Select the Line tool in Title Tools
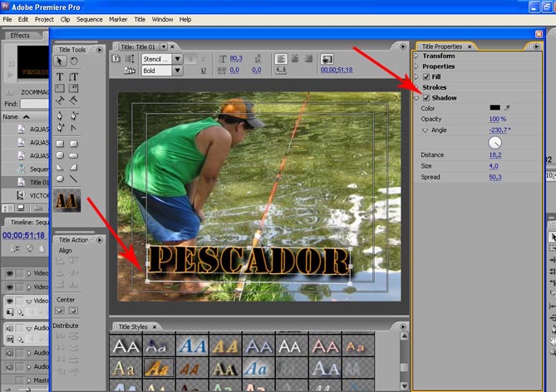The image size is (556, 392). [73, 179]
